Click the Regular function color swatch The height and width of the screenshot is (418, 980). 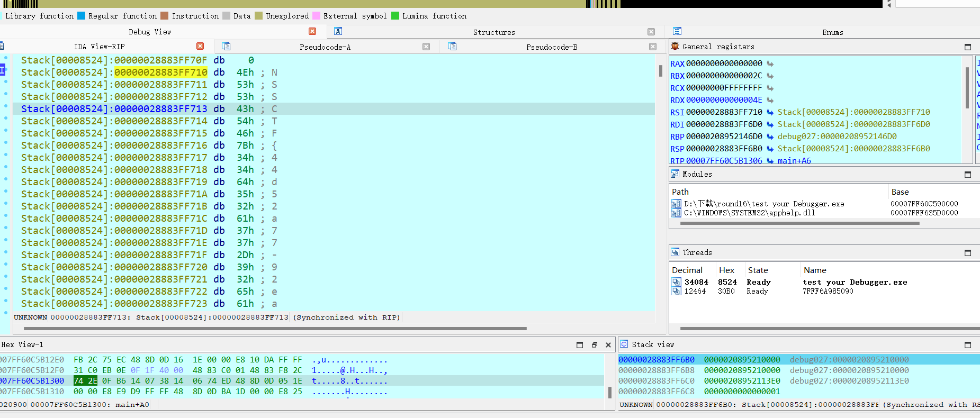tap(81, 16)
